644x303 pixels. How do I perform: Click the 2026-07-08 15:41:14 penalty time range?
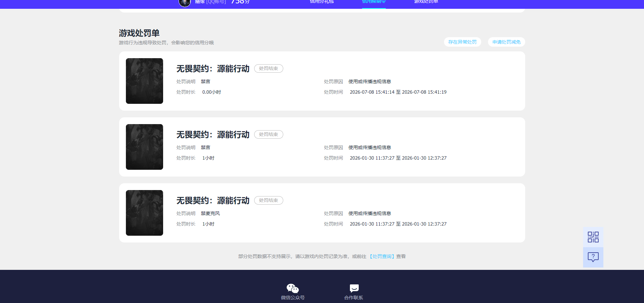[x=398, y=92]
